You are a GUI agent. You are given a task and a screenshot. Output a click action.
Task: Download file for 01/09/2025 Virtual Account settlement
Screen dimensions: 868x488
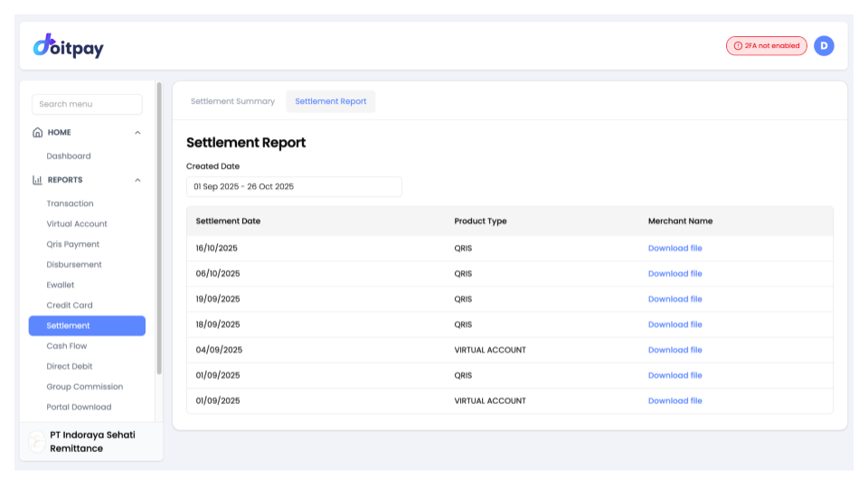coord(675,401)
